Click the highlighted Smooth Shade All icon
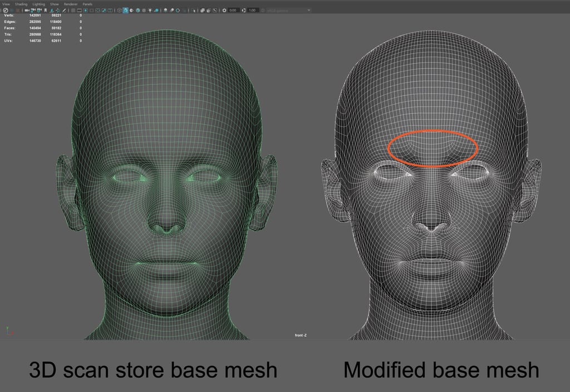 tap(125, 10)
